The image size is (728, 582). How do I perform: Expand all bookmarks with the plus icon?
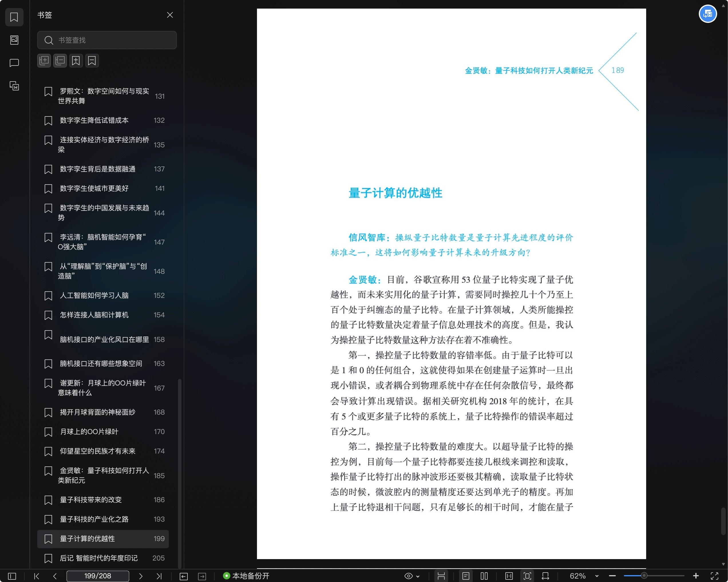44,61
